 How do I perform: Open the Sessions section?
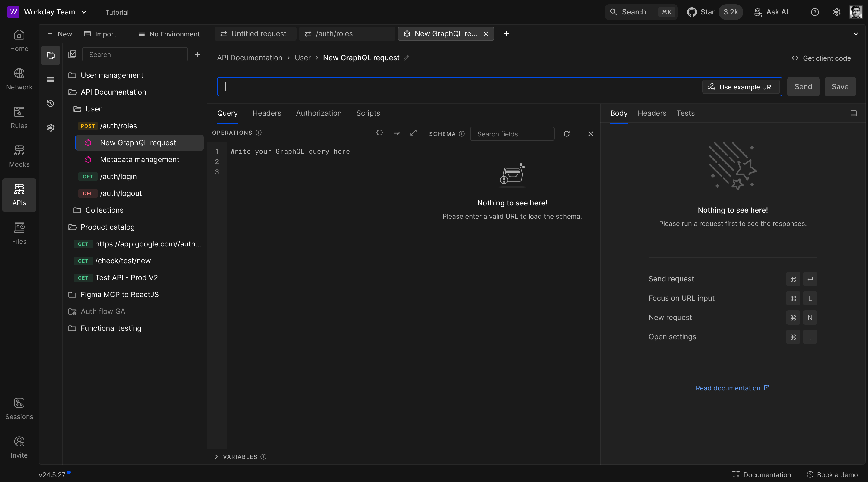tap(19, 409)
